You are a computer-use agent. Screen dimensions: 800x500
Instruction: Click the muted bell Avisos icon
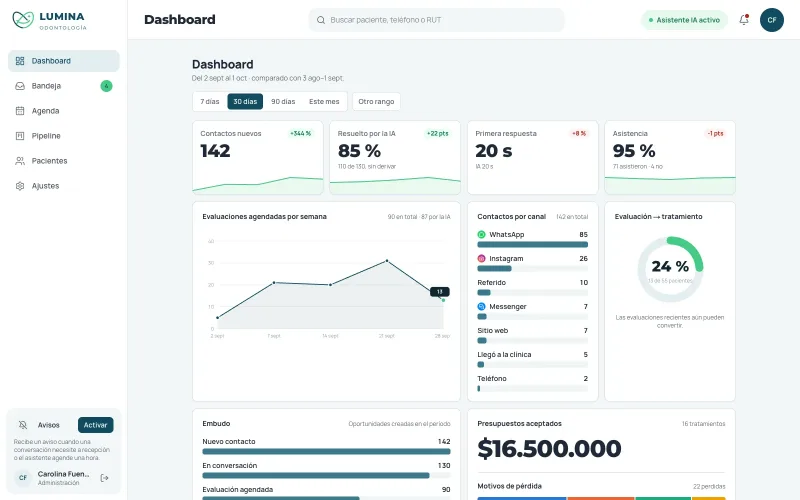(22, 425)
